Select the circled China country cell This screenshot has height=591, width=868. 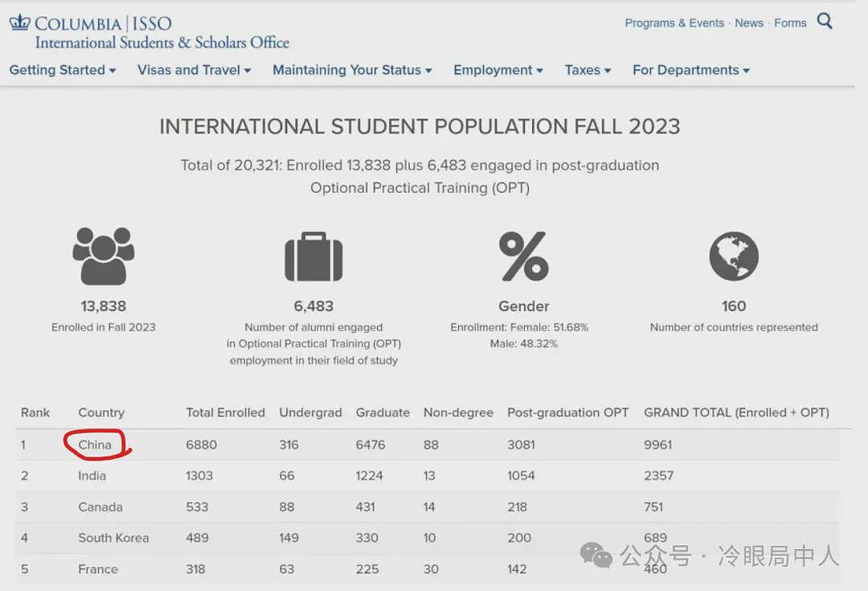(95, 445)
